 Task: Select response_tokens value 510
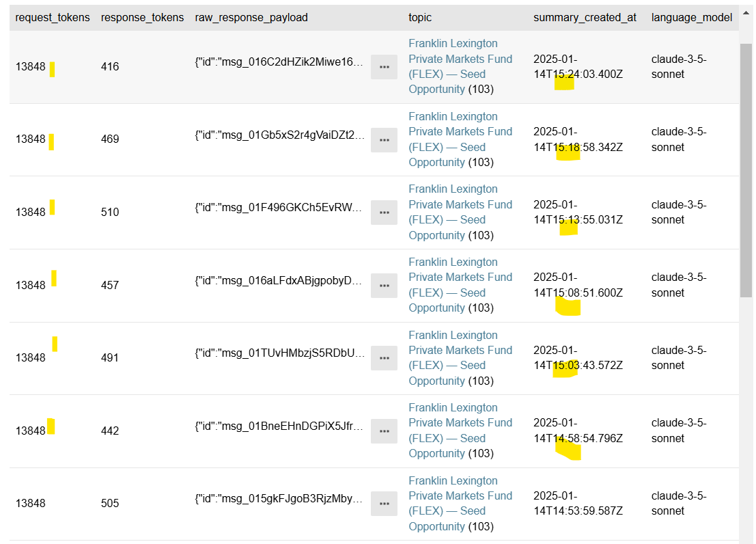110,212
